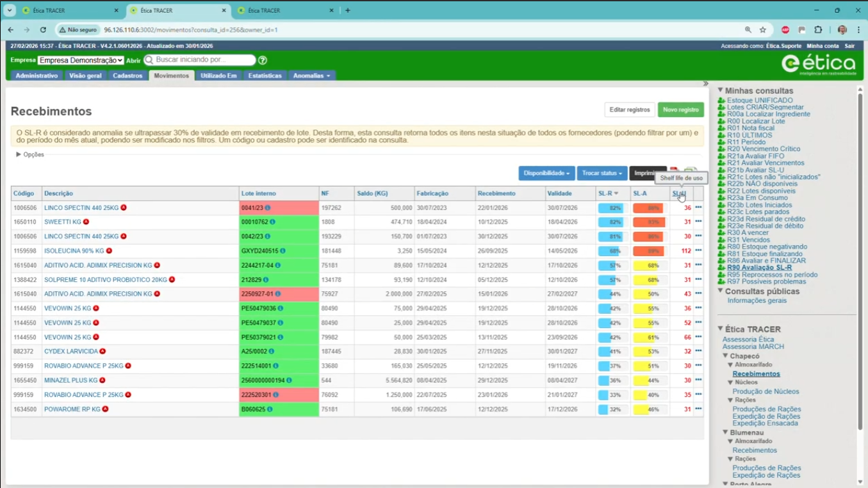This screenshot has height=488, width=868.
Task: Open three-dots menu in POWAROME RP KG row
Action: click(x=698, y=409)
